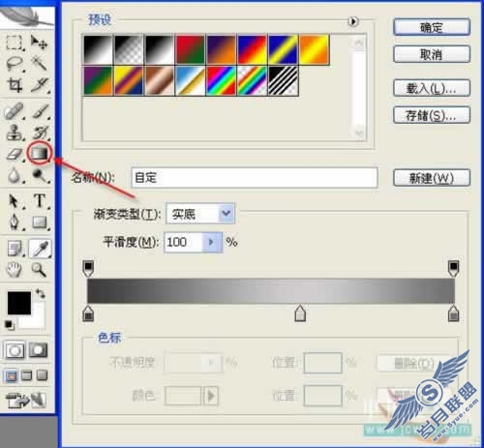Select the Dodge tool
The image size is (484, 448).
click(40, 176)
